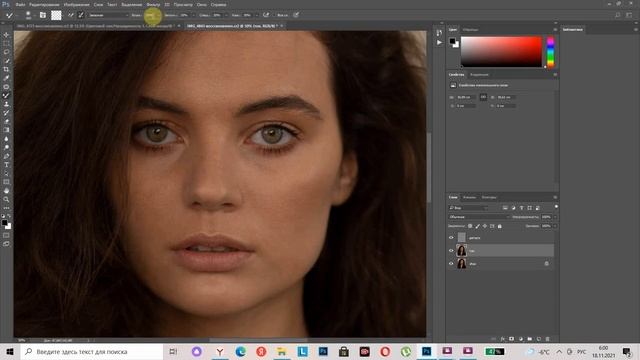
Task: Select the Crop tool
Action: pyautogui.click(x=6, y=69)
